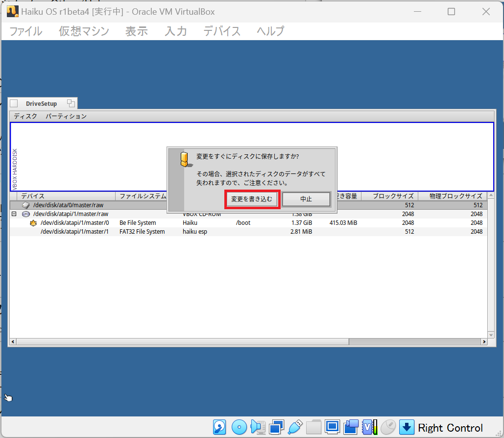This screenshot has height=438, width=504.
Task: Click the horizontal scrollbar left arrow
Action: point(13,341)
